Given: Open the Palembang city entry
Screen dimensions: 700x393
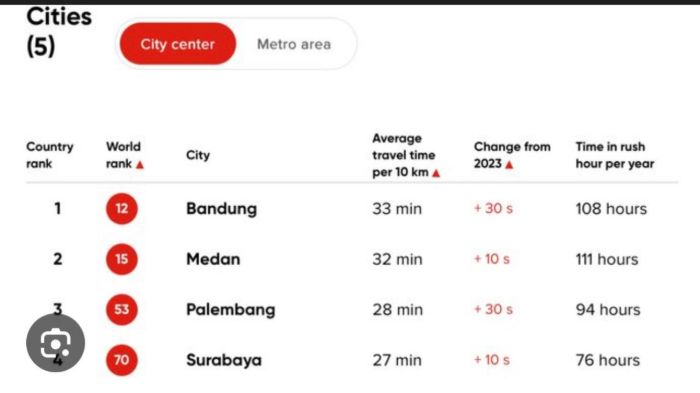Looking at the screenshot, I should coord(230,309).
